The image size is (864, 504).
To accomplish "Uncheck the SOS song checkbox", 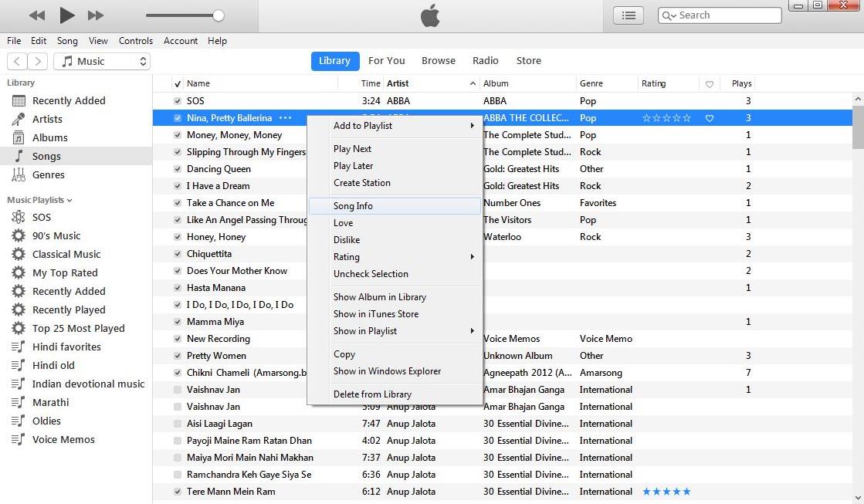I will point(178,101).
